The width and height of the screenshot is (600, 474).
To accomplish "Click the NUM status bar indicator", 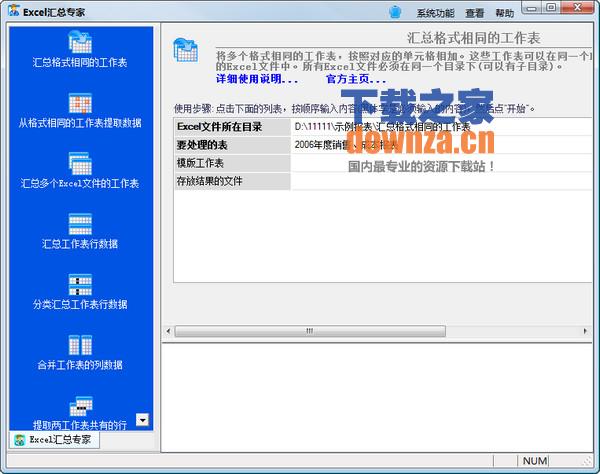I will pos(535,461).
